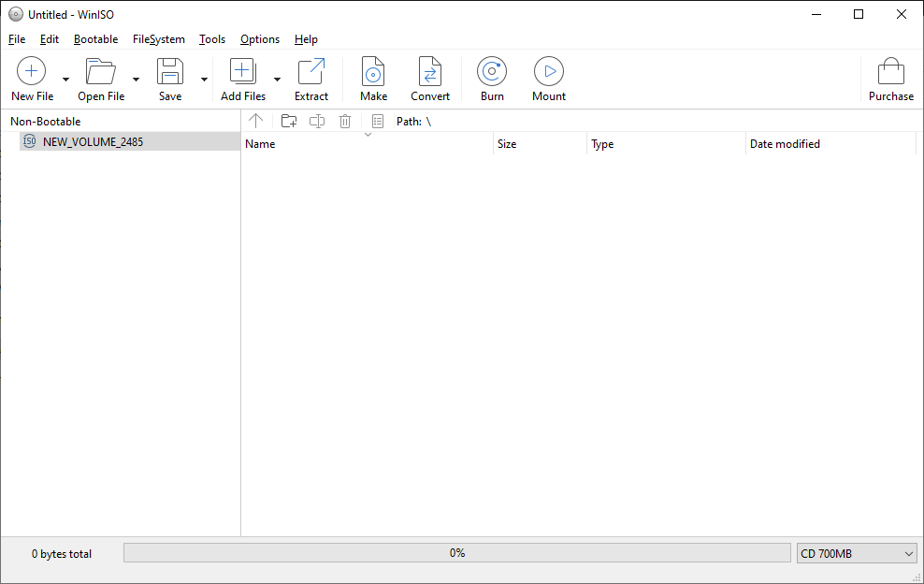Click the Purchase shopping bag icon

click(x=891, y=71)
